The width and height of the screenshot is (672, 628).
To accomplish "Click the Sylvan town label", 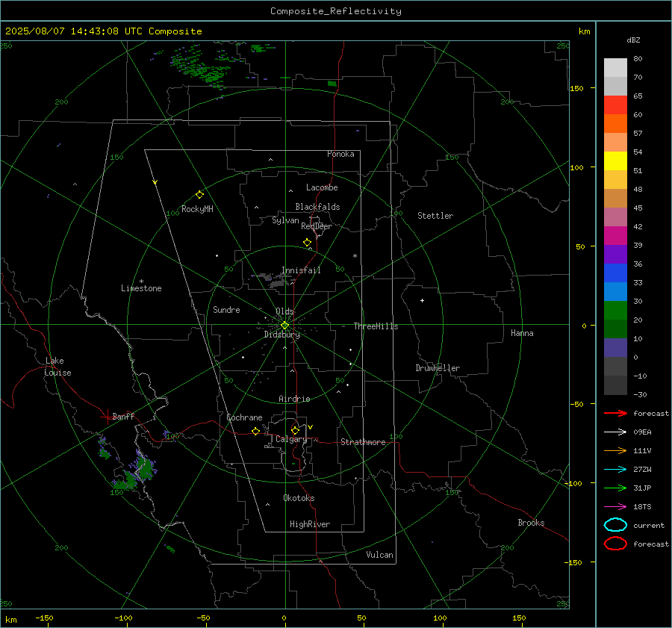I will click(x=285, y=220).
